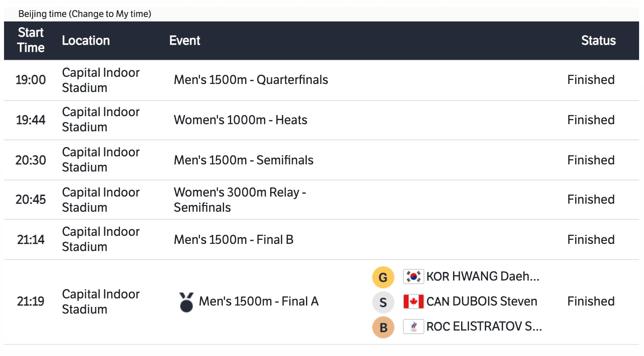Open Women's 1000m Heats event

[241, 120]
